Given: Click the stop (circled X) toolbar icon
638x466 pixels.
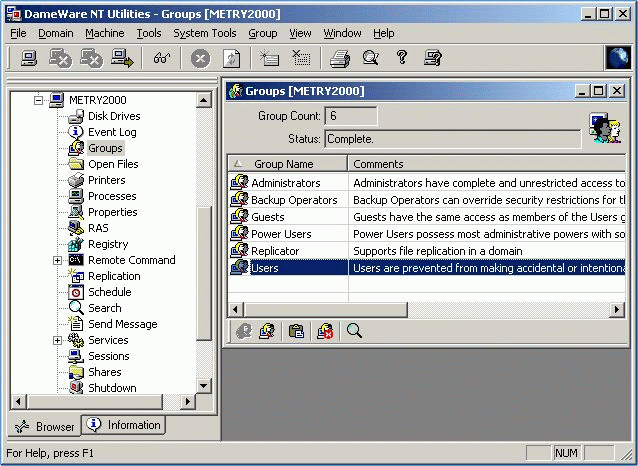Looking at the screenshot, I should pyautogui.click(x=200, y=58).
